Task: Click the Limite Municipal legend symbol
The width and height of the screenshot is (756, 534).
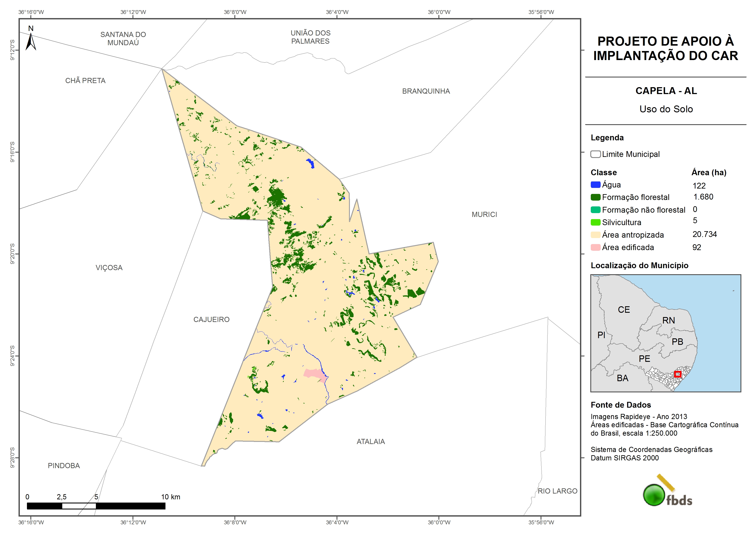Action: [595, 154]
